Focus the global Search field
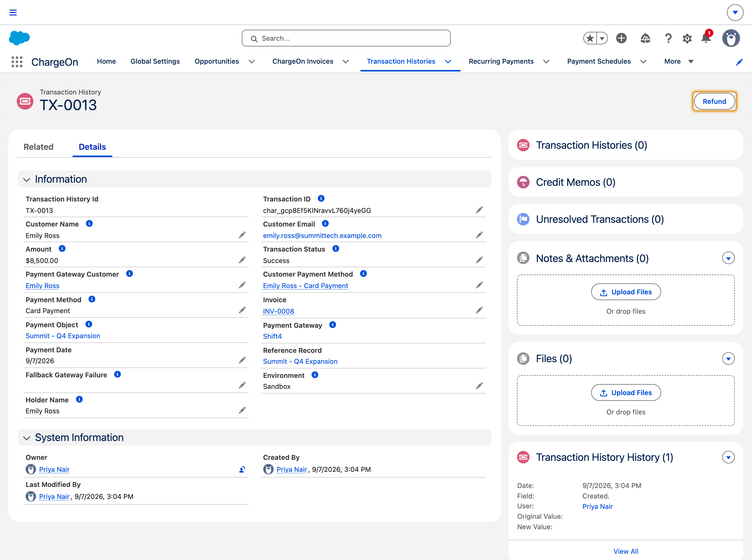Screen dimensions: 752x560 tap(346, 38)
